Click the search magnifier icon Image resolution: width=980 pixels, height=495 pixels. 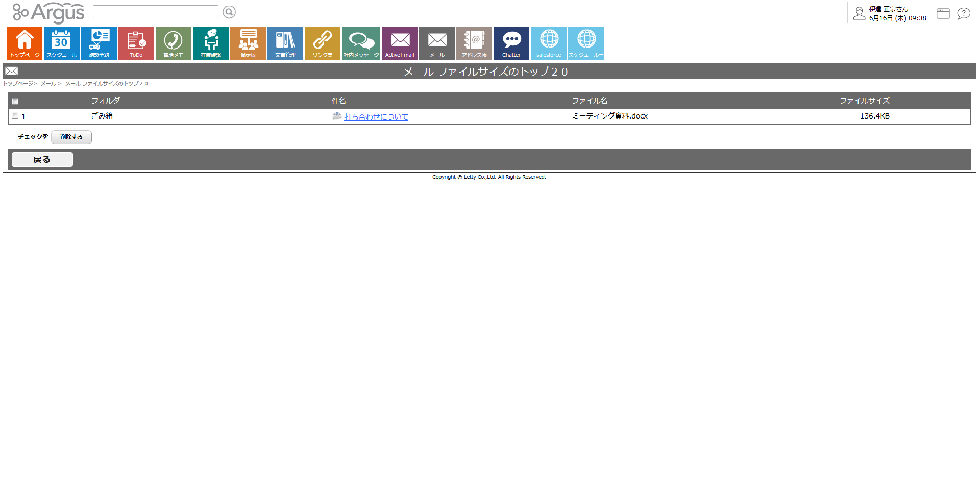tap(229, 12)
